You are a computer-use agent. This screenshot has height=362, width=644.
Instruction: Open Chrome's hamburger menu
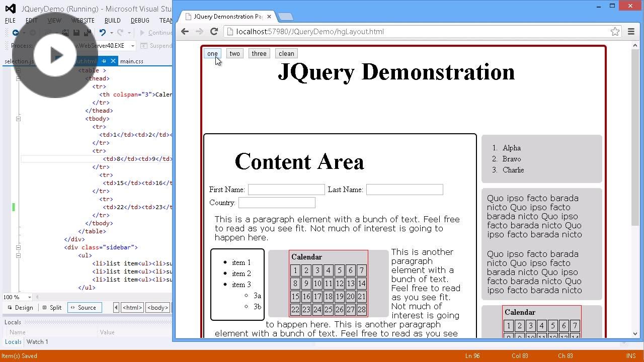click(x=631, y=31)
